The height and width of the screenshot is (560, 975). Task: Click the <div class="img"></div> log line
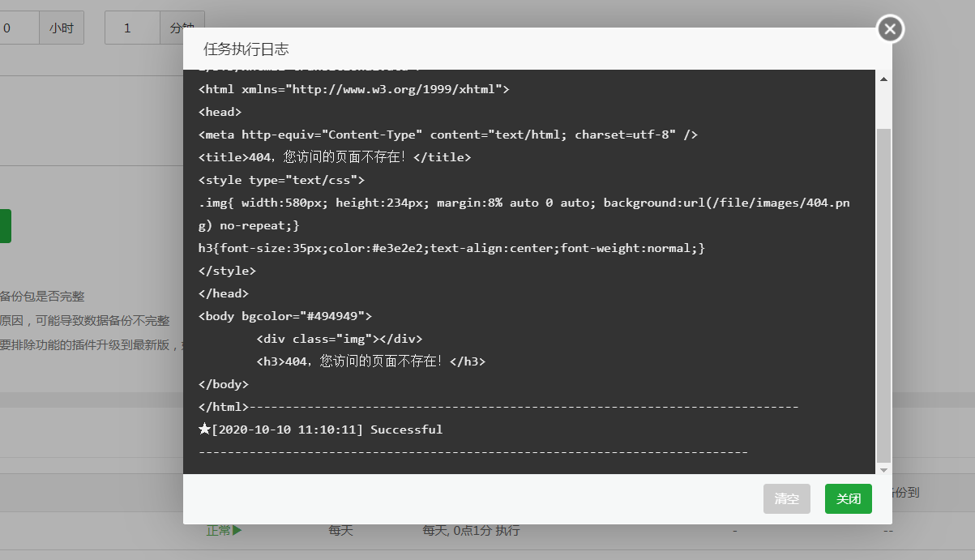tap(340, 339)
